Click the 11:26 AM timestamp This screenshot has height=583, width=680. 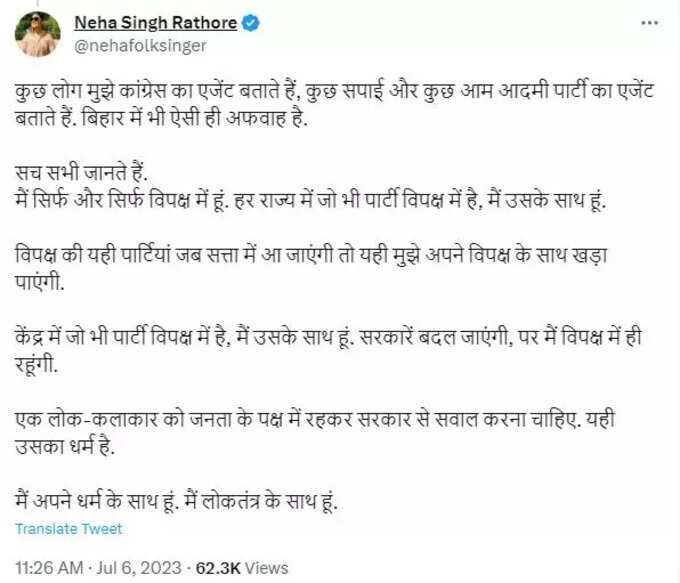[49, 567]
